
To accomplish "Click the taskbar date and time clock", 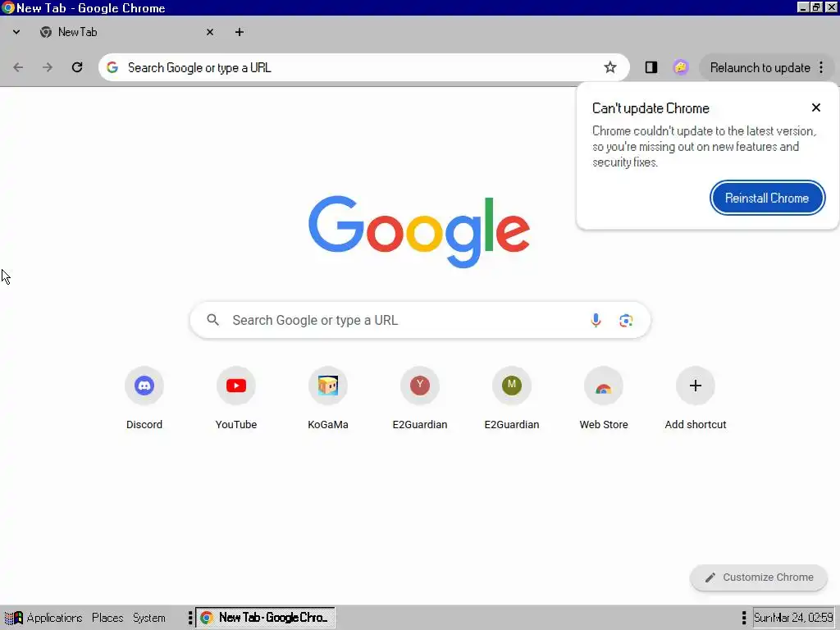I will [x=793, y=618].
